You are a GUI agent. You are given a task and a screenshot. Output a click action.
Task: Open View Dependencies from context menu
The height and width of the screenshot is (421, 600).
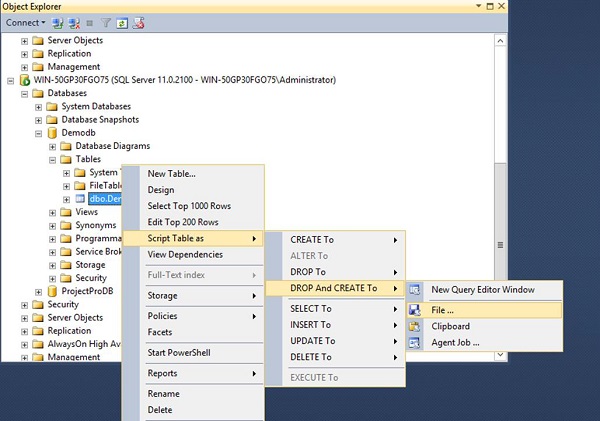(190, 254)
